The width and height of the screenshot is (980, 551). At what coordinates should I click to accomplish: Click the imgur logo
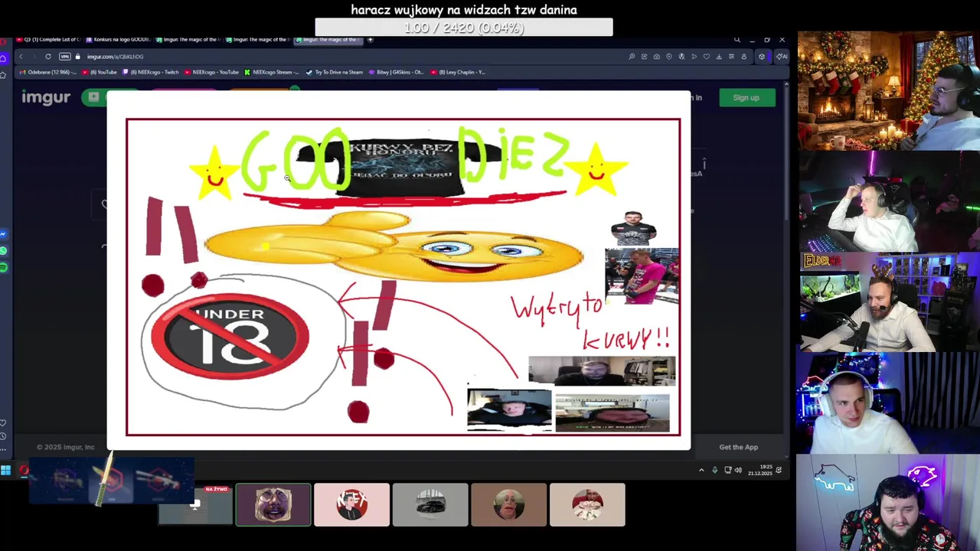pos(46,97)
